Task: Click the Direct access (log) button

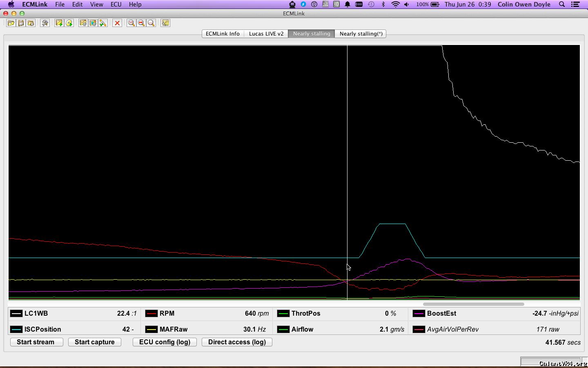Action: 237,342
